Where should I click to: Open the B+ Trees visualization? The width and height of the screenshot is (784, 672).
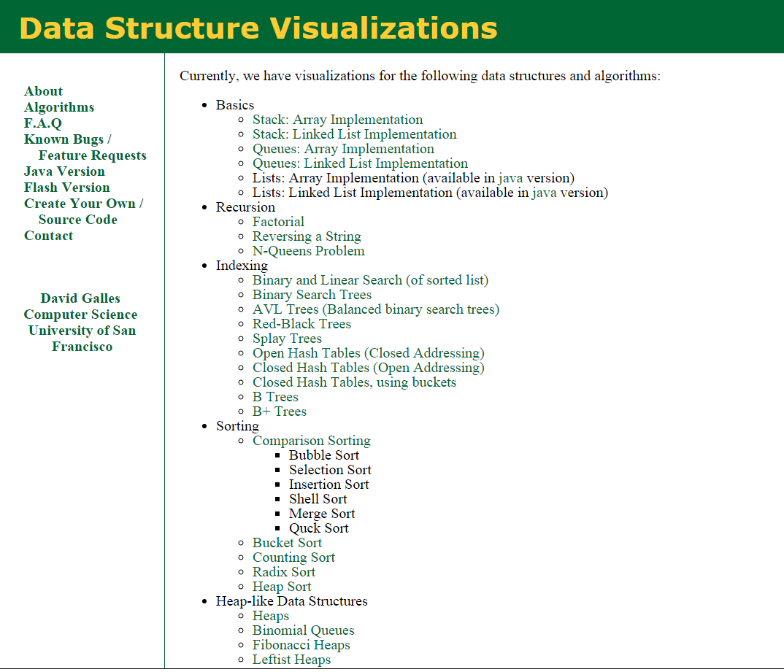280,411
